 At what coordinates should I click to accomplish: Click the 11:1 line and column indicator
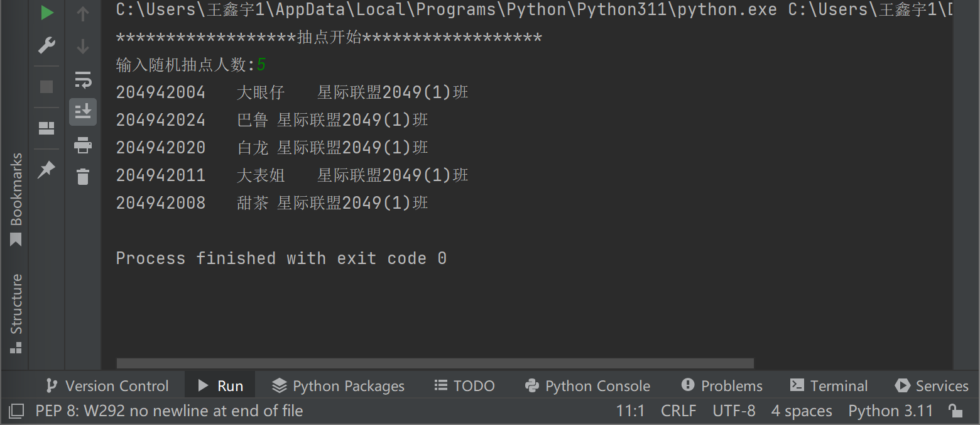click(630, 411)
